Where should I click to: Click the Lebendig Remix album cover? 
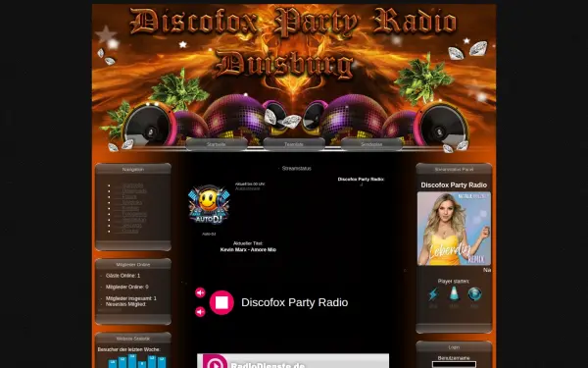pos(454,229)
